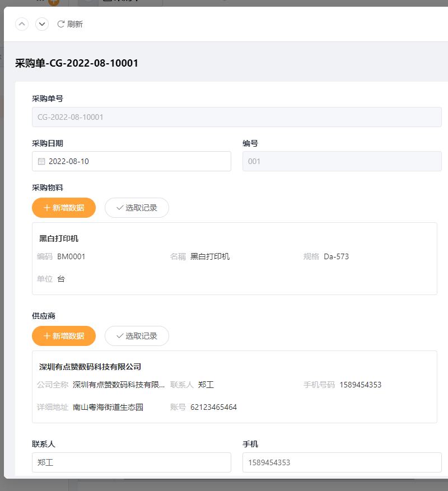
Task: Click the supplier 账号 value 62123465464
Action: pos(214,407)
